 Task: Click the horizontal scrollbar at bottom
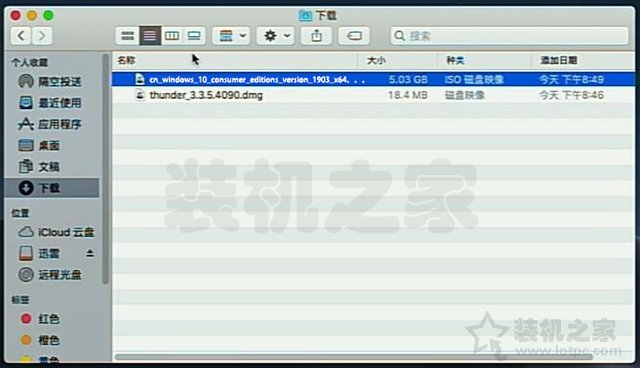(x=354, y=357)
